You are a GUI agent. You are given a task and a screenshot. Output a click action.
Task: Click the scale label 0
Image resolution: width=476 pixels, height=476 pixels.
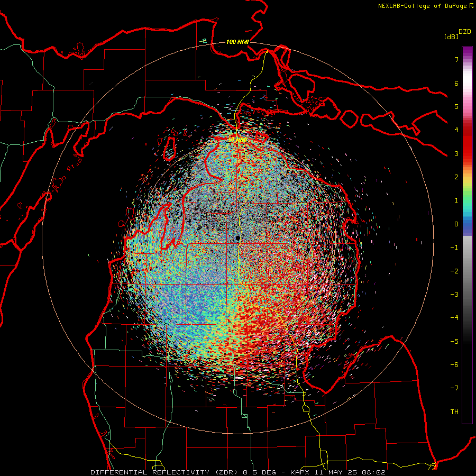point(456,224)
